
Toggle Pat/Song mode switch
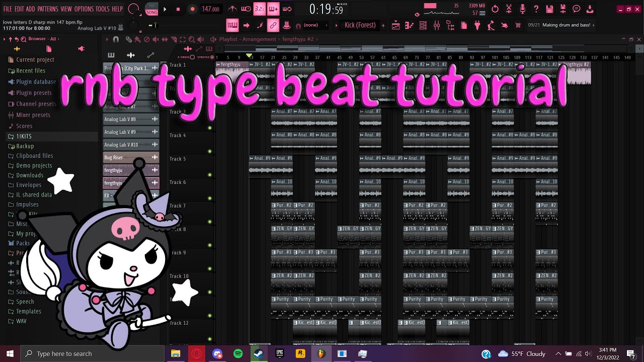(151, 9)
